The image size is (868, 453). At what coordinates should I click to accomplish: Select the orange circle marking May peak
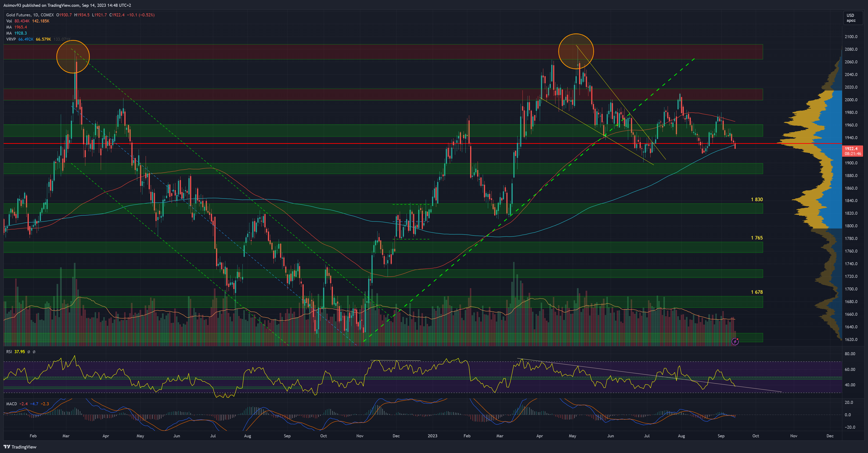click(576, 51)
